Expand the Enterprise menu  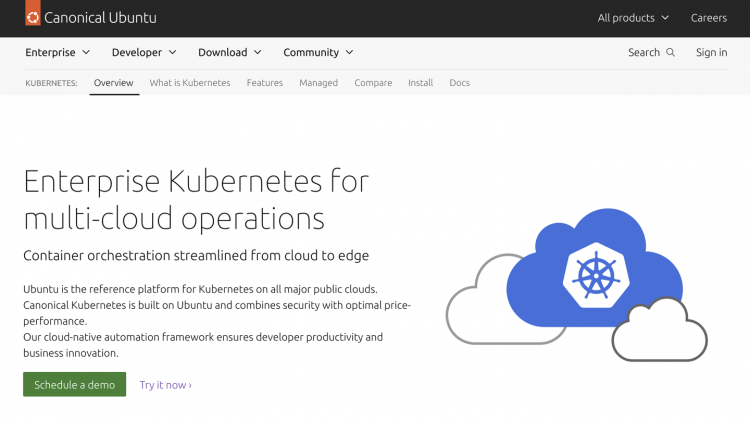tap(57, 52)
